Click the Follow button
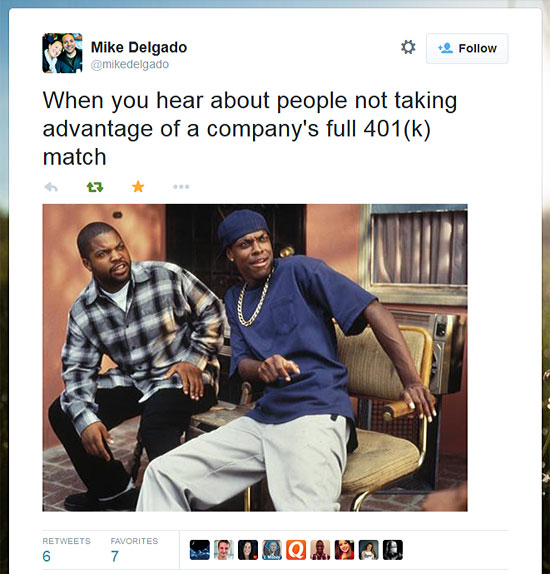Viewport: 550px width, 574px height. (x=467, y=48)
